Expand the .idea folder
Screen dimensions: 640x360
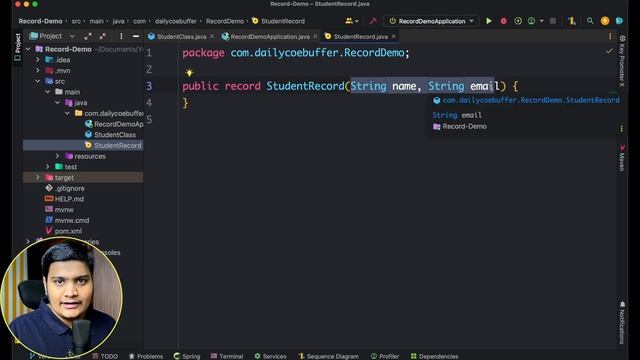[x=38, y=60]
